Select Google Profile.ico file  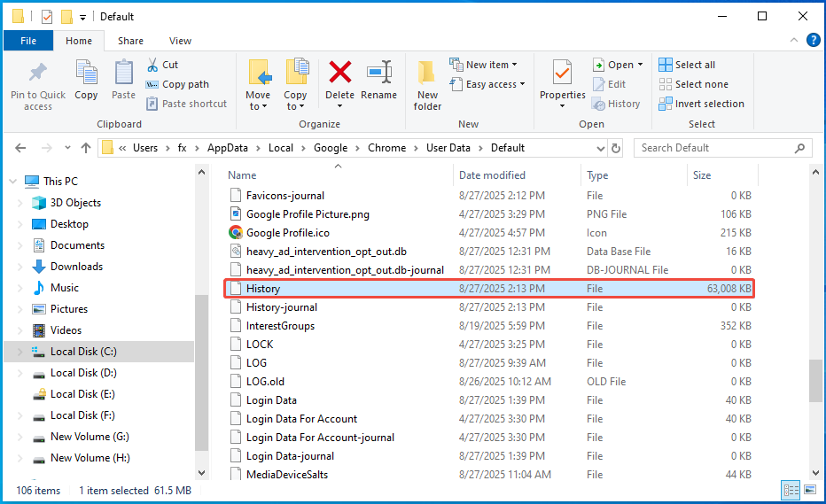(x=288, y=233)
